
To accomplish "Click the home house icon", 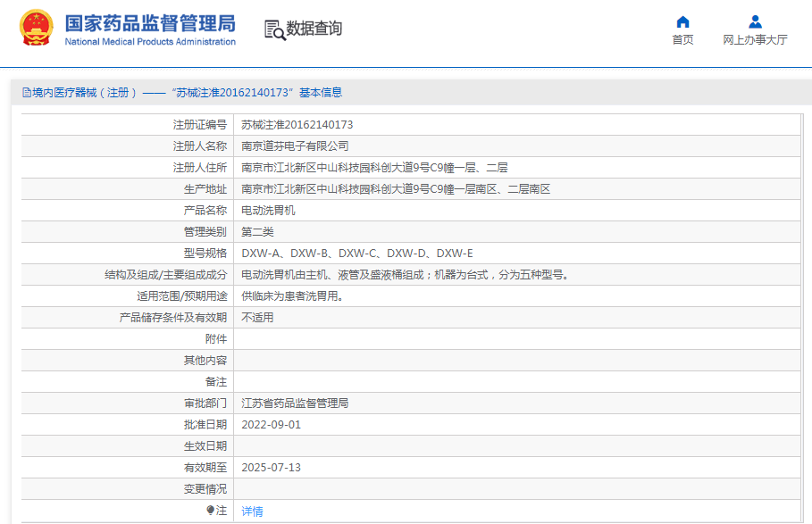I will point(682,21).
